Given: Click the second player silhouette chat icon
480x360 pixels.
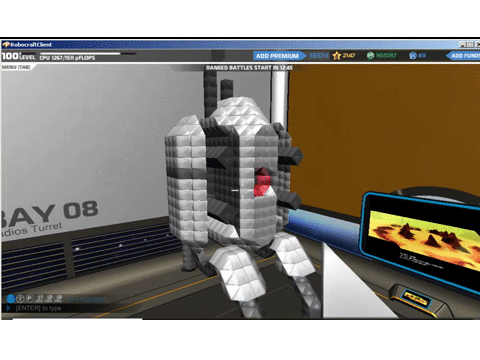Looking at the screenshot, I should (x=49, y=298).
